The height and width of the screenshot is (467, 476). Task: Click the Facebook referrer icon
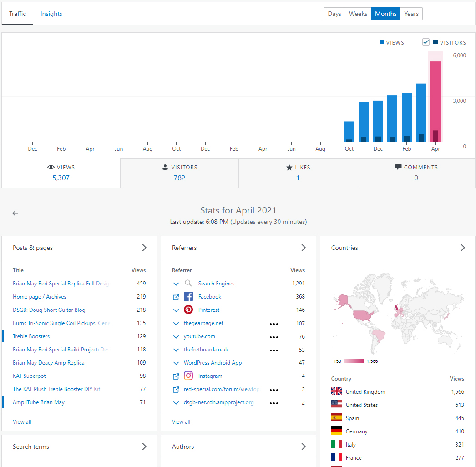188,297
